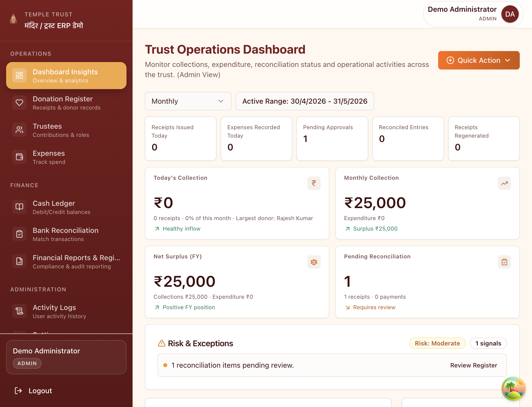Click the clipboard icon on Pending Reconciliation card

pos(504,262)
